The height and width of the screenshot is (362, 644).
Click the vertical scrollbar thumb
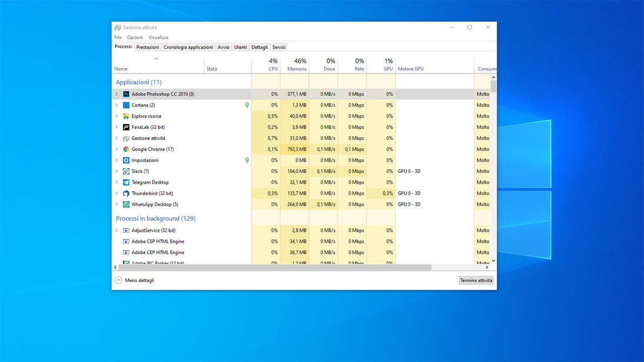pos(494,86)
